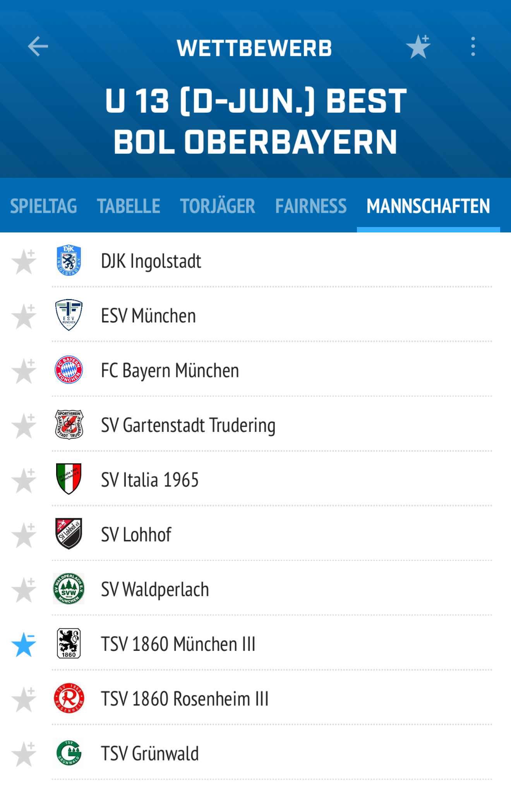511x812 pixels.
Task: Click the TSV 1860 München lion crest
Action: (x=69, y=643)
